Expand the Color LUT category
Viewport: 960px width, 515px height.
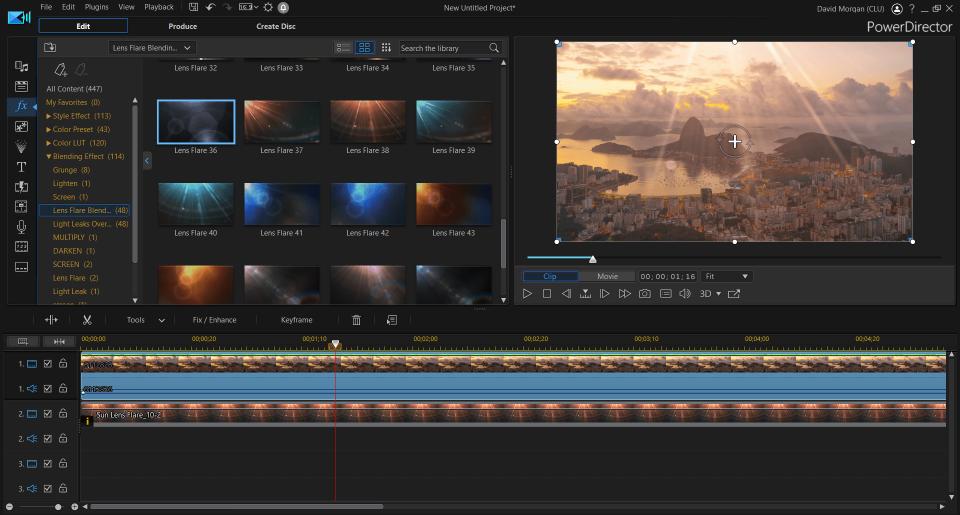pos(48,143)
